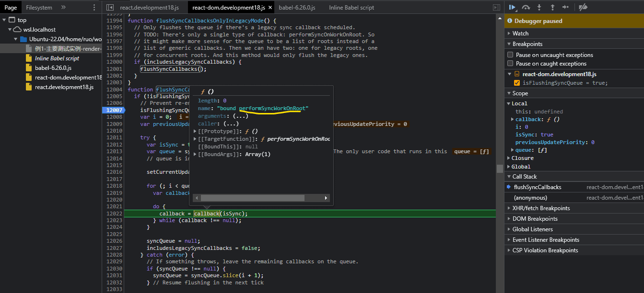This screenshot has height=293, width=644.
Task: Enable Pause on caught exceptions
Action: click(x=511, y=64)
